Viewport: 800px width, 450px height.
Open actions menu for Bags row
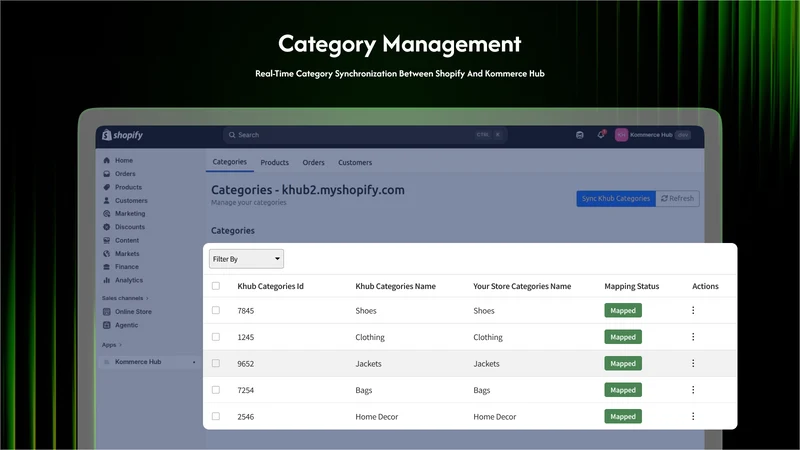(693, 390)
